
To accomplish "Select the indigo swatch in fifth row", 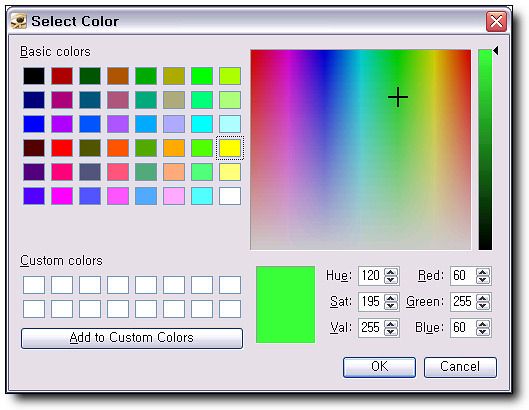I will [34, 172].
